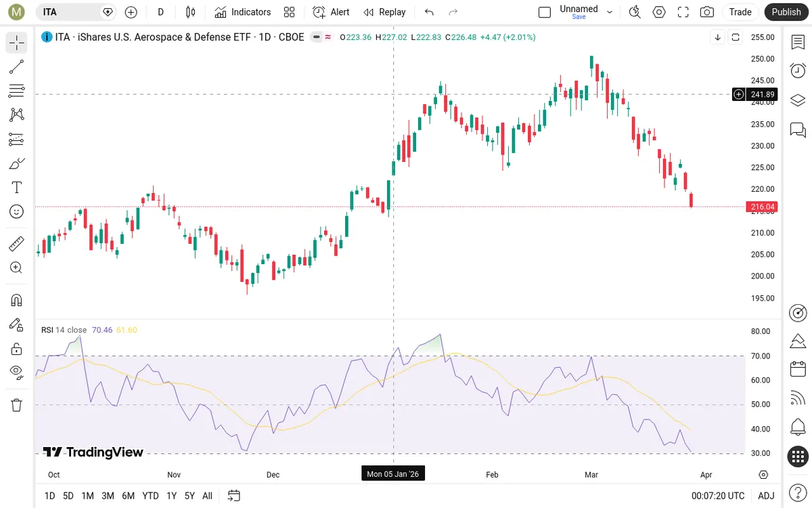Open the alerts panel on right sidebar

798,70
